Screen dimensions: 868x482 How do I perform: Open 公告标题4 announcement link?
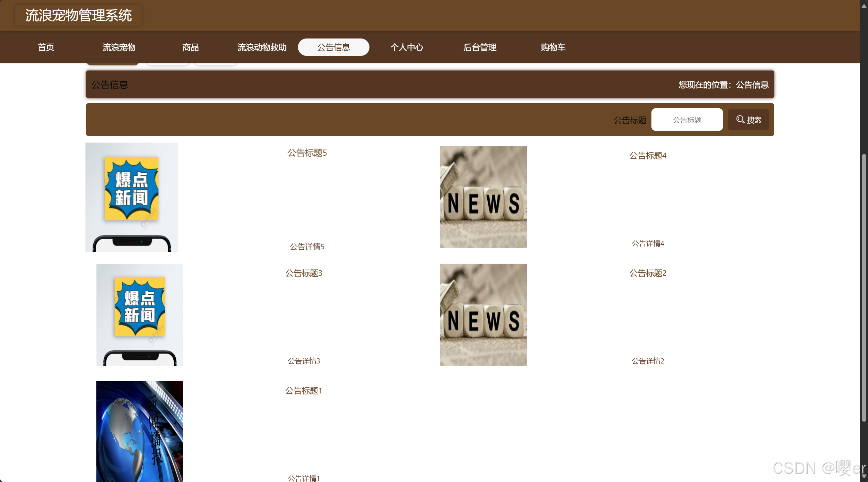click(648, 156)
